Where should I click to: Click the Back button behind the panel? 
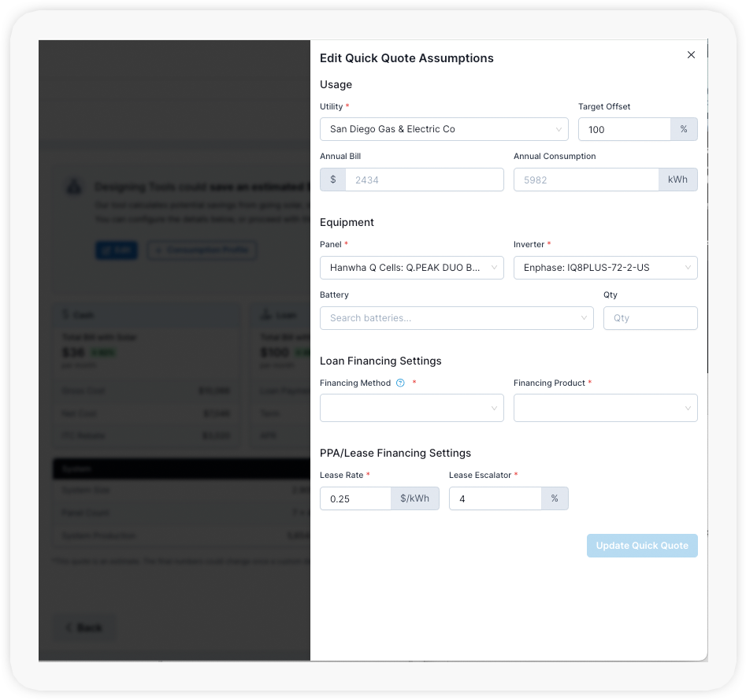click(84, 628)
